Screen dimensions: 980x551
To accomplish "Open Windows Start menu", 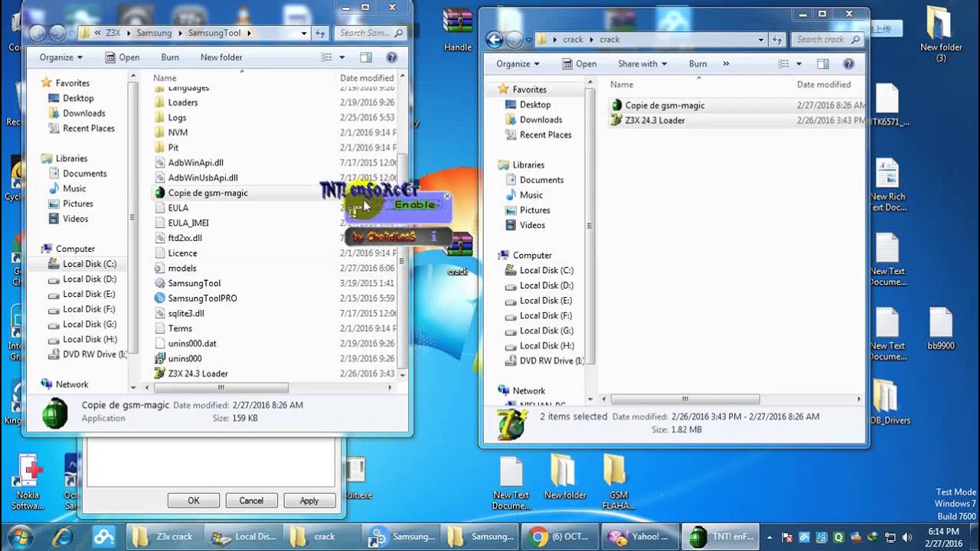I will pyautogui.click(x=20, y=536).
